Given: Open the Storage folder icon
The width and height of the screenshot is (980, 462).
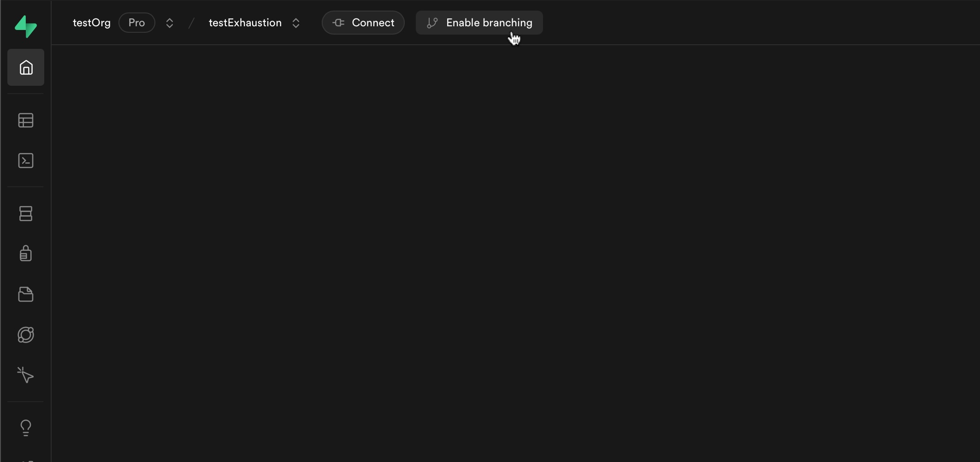Looking at the screenshot, I should click(x=26, y=294).
